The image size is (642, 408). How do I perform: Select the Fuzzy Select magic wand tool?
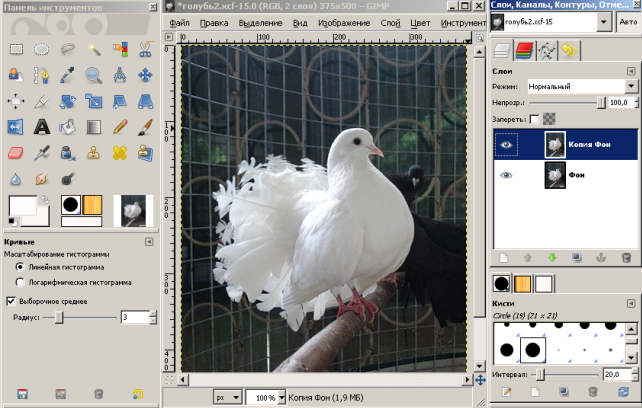[x=94, y=50]
